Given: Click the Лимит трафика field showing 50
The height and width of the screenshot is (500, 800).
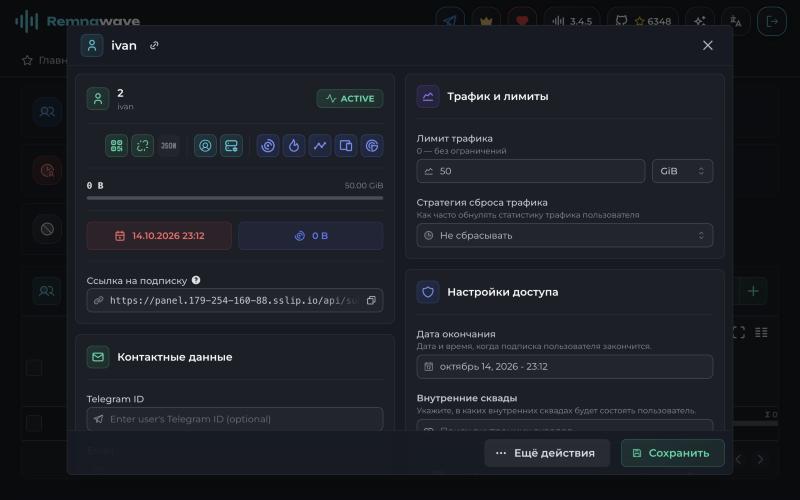Looking at the screenshot, I should 531,171.
